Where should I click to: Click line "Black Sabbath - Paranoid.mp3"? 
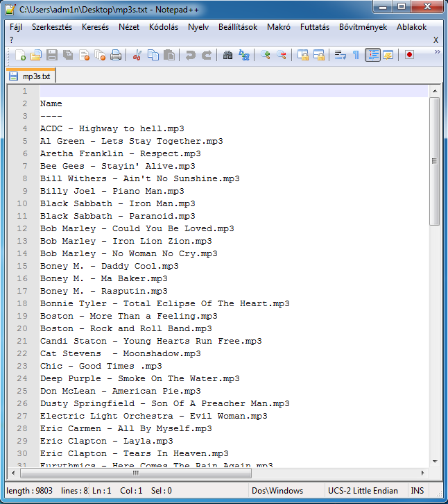117,216
